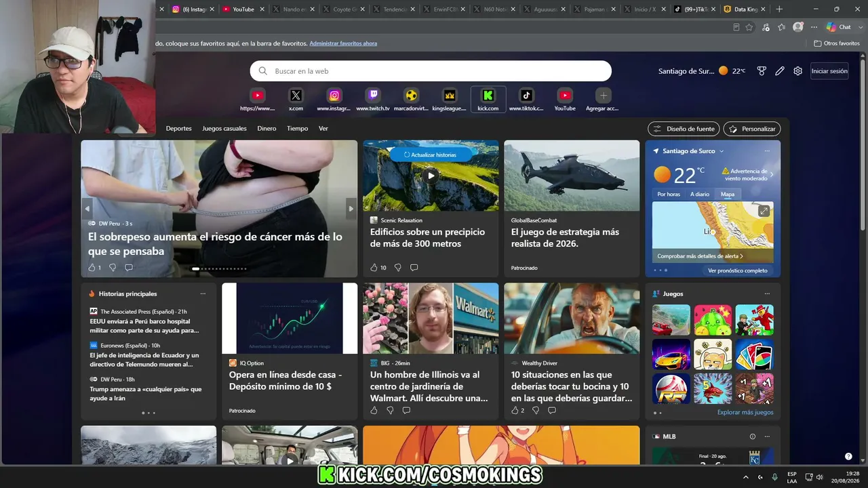The width and height of the screenshot is (868, 488).
Task: Click Ver pronóstico completo
Action: pos(738,270)
